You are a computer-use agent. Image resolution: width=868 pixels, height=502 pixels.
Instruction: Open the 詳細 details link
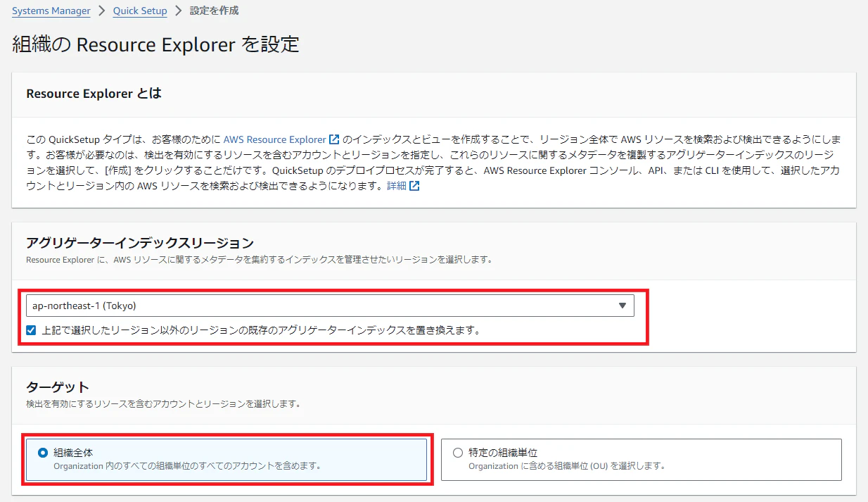pos(397,186)
